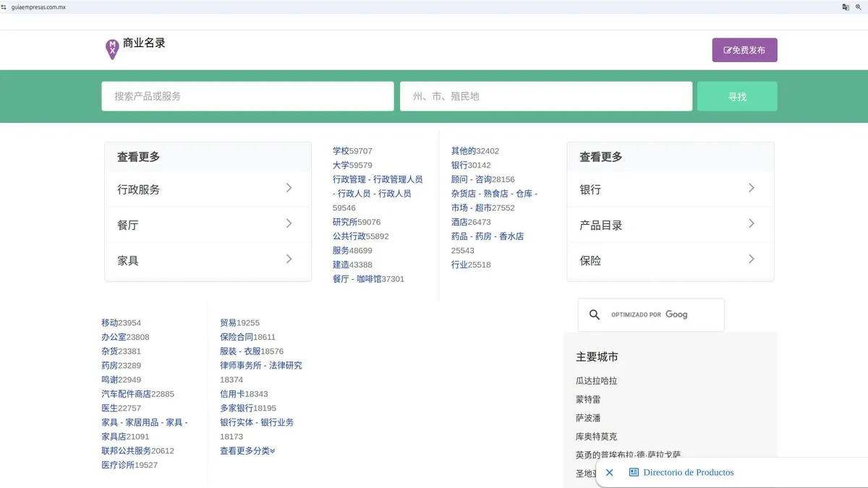Open the 餐厅 - 咖啡馆 category link
868x488 pixels.
357,278
